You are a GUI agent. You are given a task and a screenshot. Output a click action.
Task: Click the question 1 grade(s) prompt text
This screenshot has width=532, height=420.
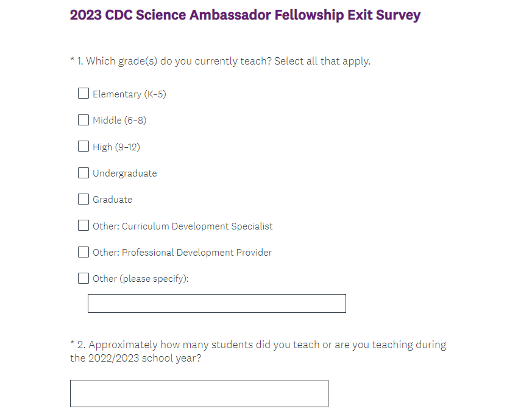(220, 61)
